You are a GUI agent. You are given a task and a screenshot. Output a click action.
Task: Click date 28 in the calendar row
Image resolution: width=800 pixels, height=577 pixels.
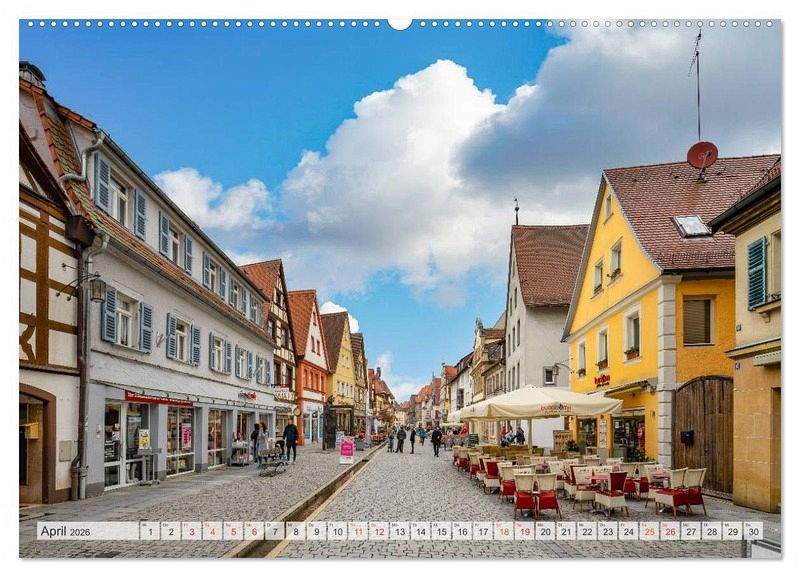point(711,531)
